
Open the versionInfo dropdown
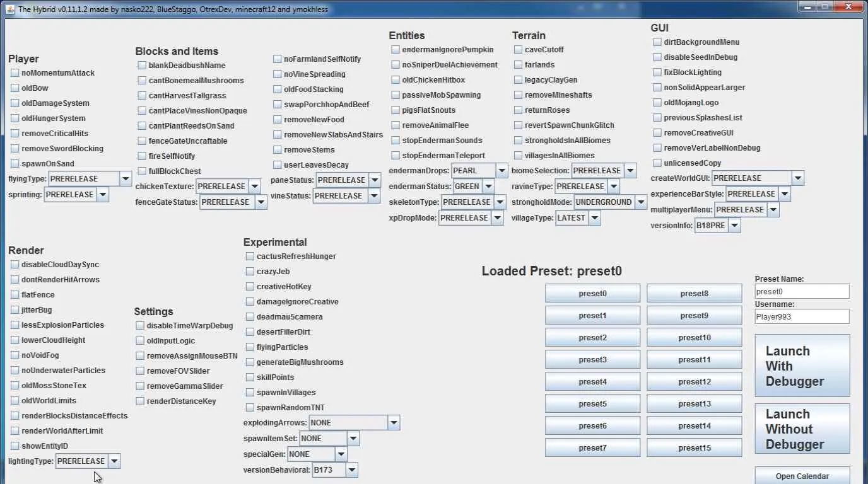click(717, 226)
